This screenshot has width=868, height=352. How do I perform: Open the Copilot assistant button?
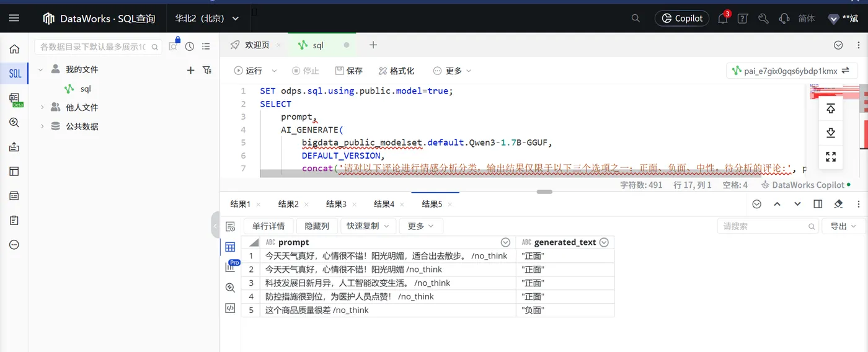[682, 19]
